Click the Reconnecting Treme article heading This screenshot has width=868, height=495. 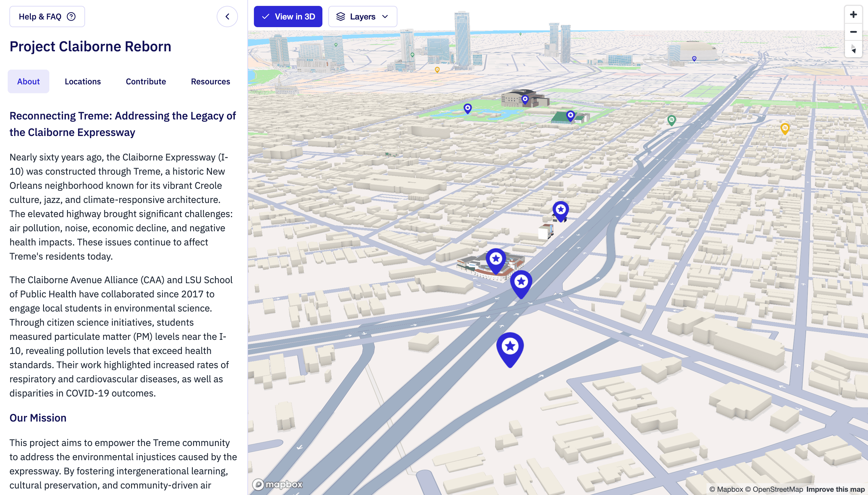tap(123, 124)
